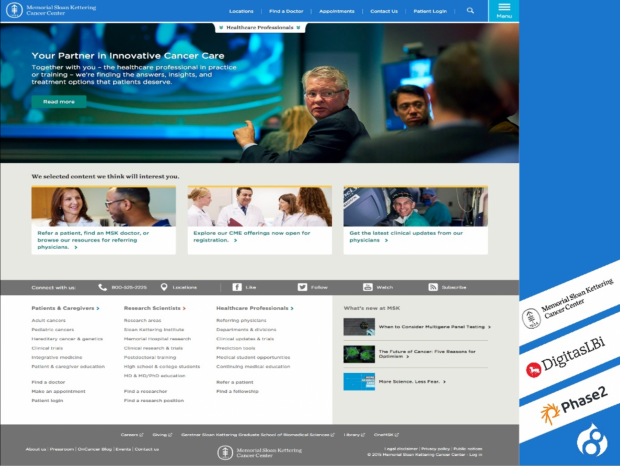Viewport: 620px width, 466px height.
Task: Open the latest clinical updates card link
Action: 406,236
